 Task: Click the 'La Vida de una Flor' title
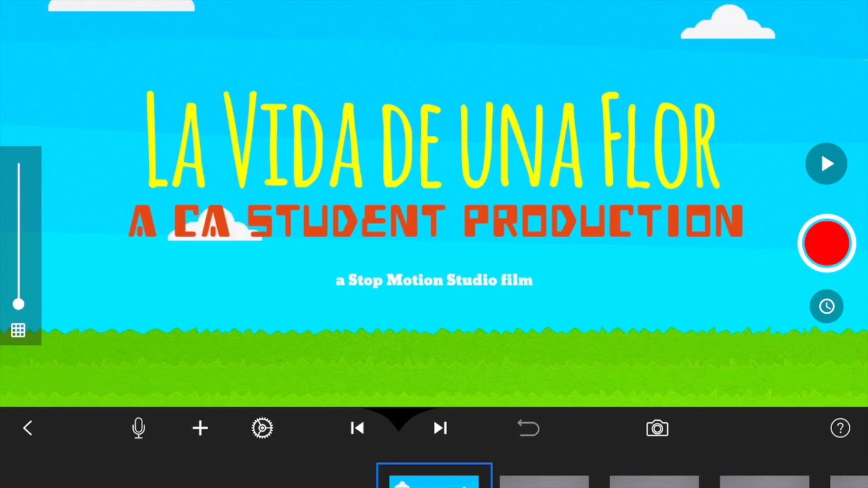coord(433,140)
